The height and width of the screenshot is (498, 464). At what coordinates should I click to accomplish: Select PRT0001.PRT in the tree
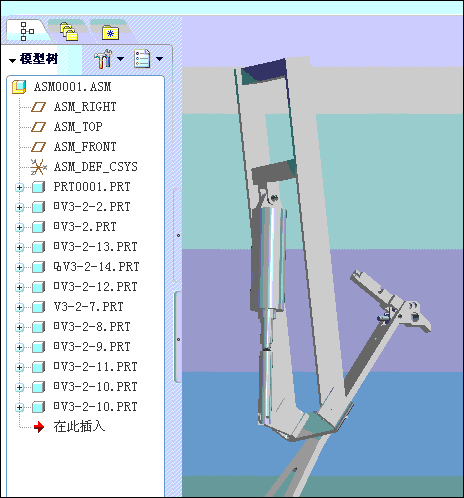(x=92, y=187)
